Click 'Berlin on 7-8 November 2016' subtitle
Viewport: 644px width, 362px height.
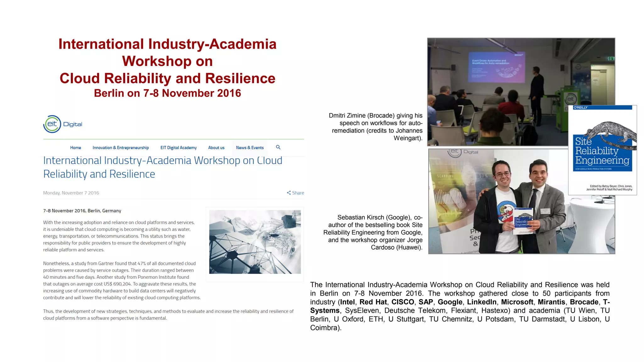[x=168, y=93]
